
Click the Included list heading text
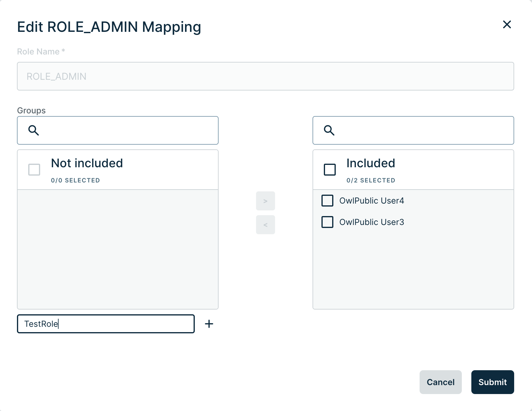(371, 163)
